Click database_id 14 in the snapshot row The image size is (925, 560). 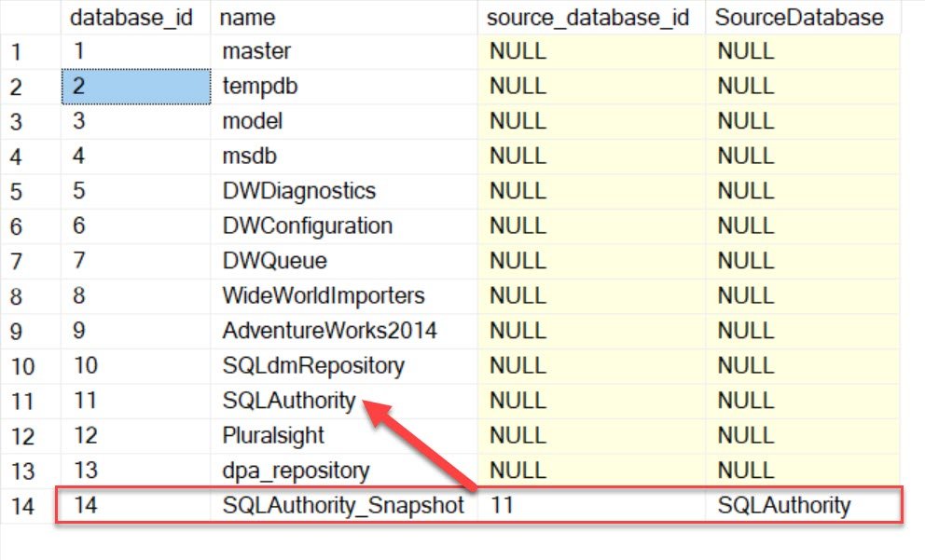click(136, 505)
